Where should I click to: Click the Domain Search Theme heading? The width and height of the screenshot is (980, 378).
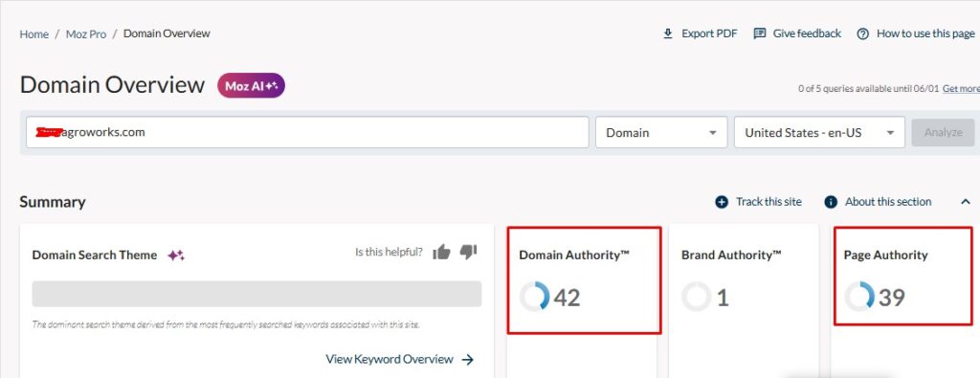click(x=95, y=255)
